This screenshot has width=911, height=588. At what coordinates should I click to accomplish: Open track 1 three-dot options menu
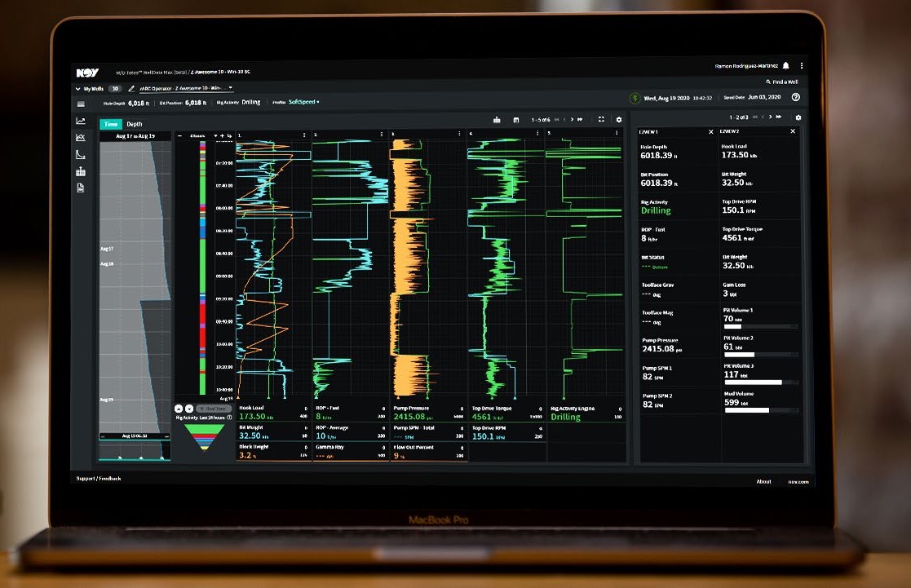coord(304,135)
